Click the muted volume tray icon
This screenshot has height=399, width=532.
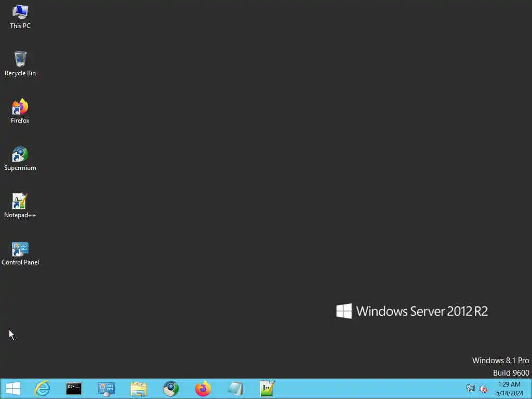pyautogui.click(x=483, y=389)
